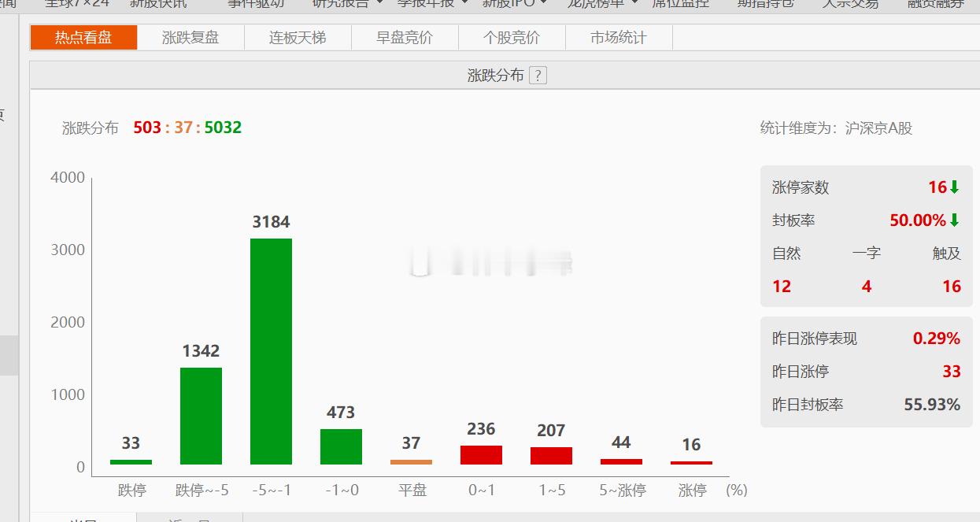This screenshot has height=522, width=980.
Task: Open the 事件驱动 top menu item
Action: 256,3
